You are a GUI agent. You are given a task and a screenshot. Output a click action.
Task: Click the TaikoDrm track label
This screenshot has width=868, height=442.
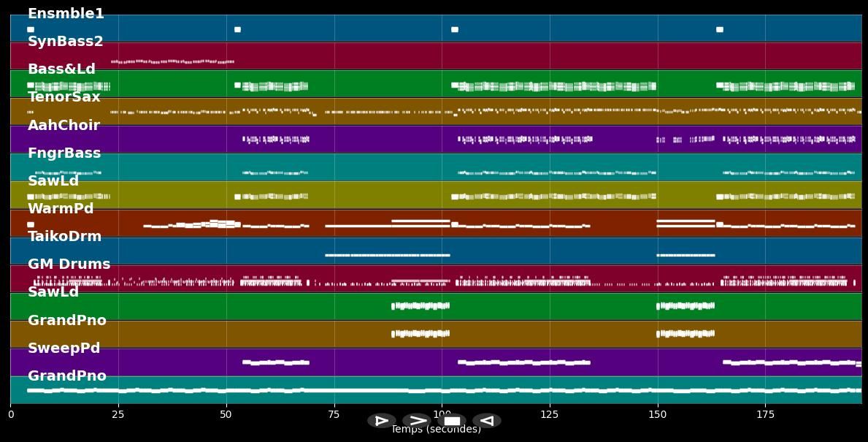point(64,237)
